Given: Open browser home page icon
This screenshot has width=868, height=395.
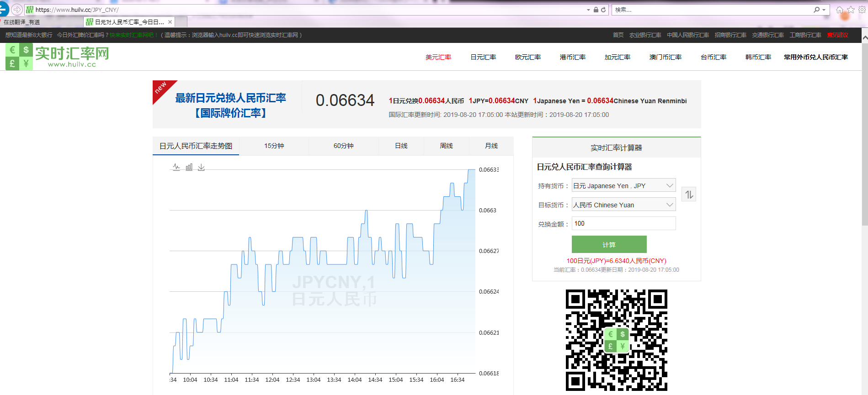Looking at the screenshot, I should pyautogui.click(x=840, y=10).
